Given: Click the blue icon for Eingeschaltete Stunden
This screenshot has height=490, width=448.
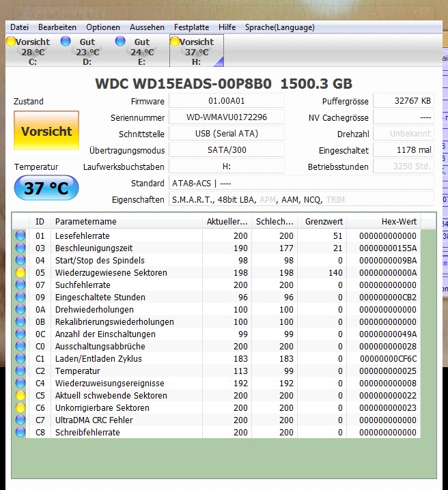Looking at the screenshot, I should click(x=20, y=297).
